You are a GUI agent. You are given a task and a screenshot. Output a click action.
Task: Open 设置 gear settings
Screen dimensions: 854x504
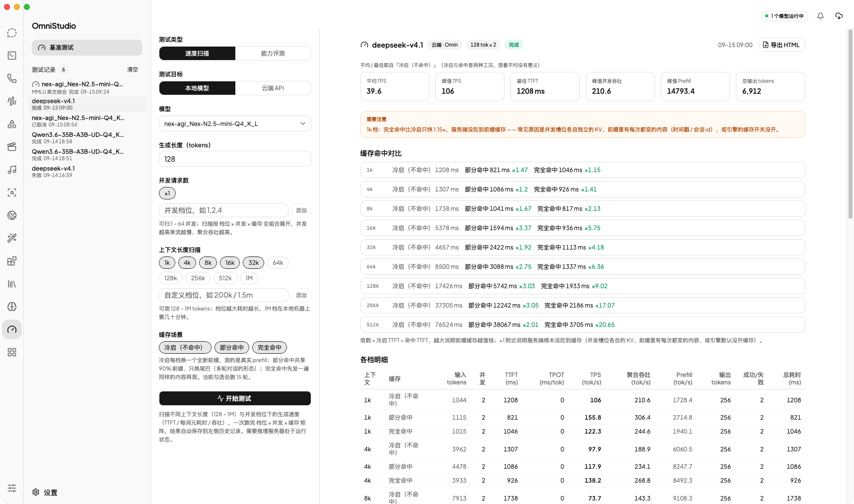click(x=45, y=493)
